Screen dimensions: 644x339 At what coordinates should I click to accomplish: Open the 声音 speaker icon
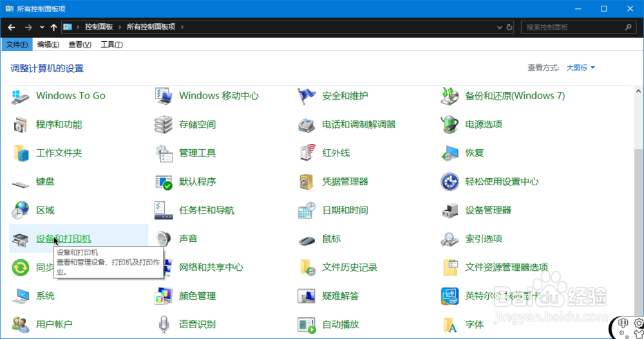[x=164, y=239]
